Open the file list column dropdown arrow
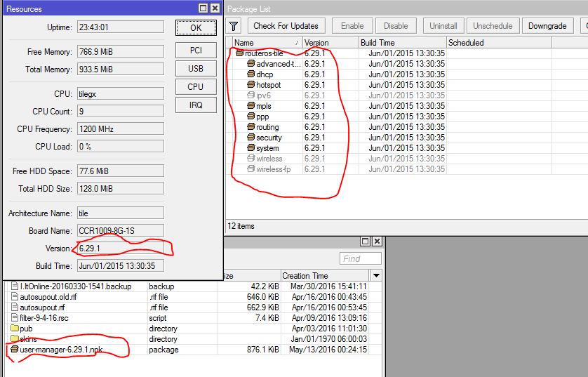Viewport: 588px width, 377px height. click(376, 276)
